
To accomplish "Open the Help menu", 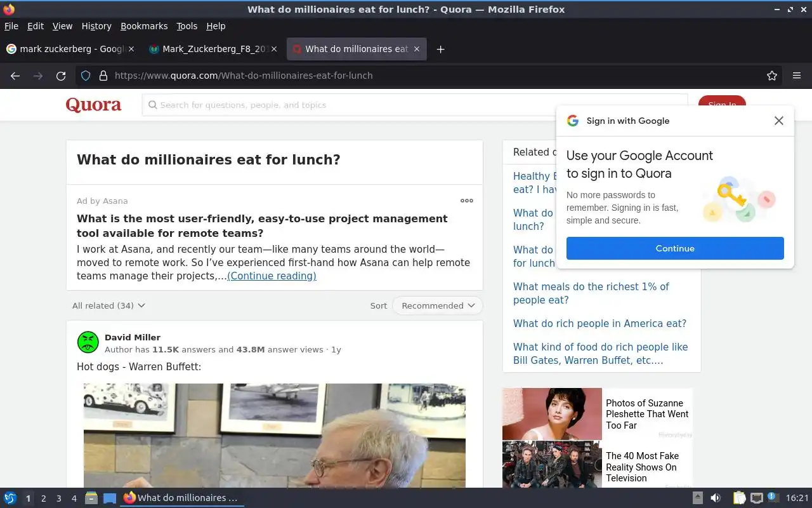I will [216, 26].
